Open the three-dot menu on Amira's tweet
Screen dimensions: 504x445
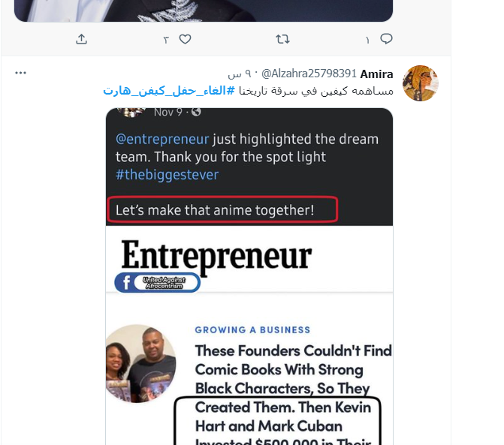click(21, 74)
